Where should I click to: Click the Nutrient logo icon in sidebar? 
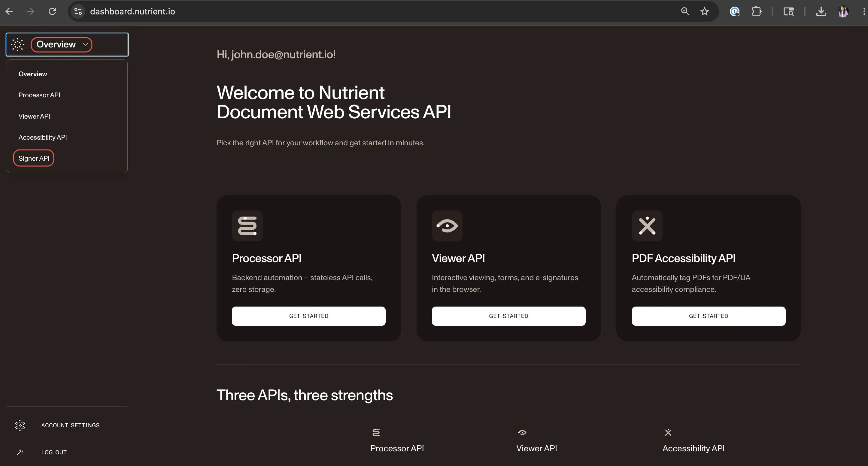(x=17, y=44)
